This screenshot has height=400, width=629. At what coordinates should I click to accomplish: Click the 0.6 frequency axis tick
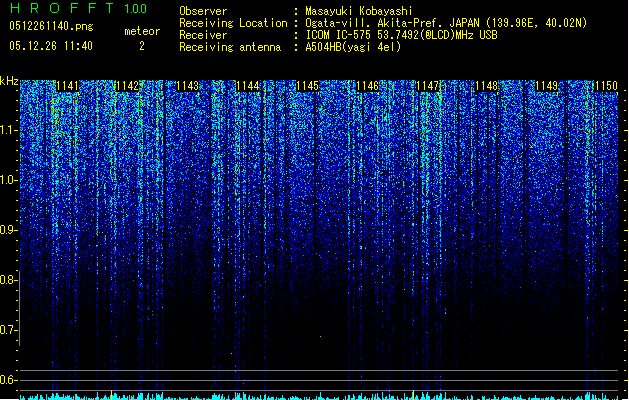coord(9,380)
